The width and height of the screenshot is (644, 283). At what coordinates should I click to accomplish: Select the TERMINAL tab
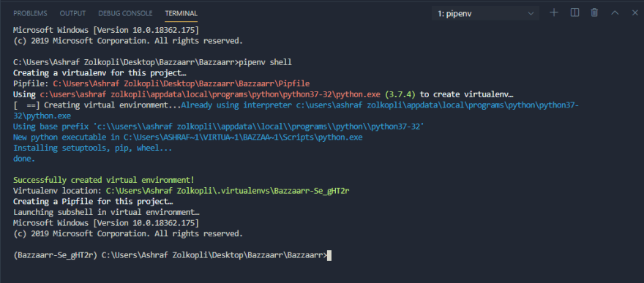click(181, 14)
